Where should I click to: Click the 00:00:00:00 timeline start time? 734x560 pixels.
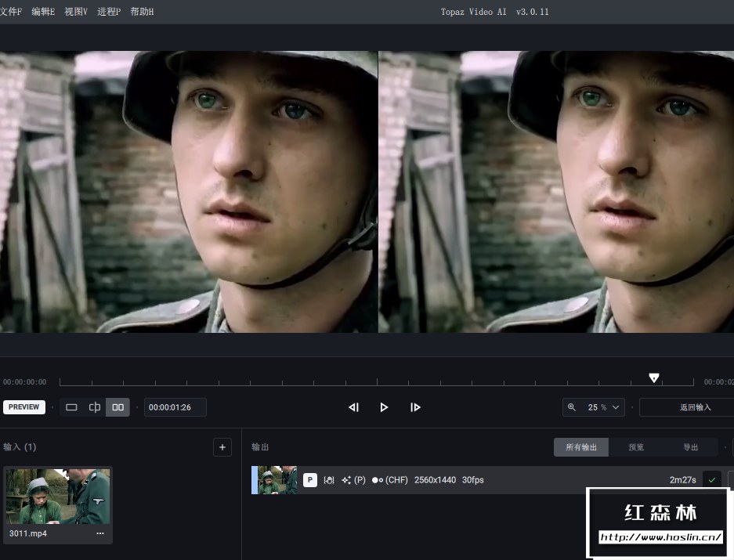(25, 382)
